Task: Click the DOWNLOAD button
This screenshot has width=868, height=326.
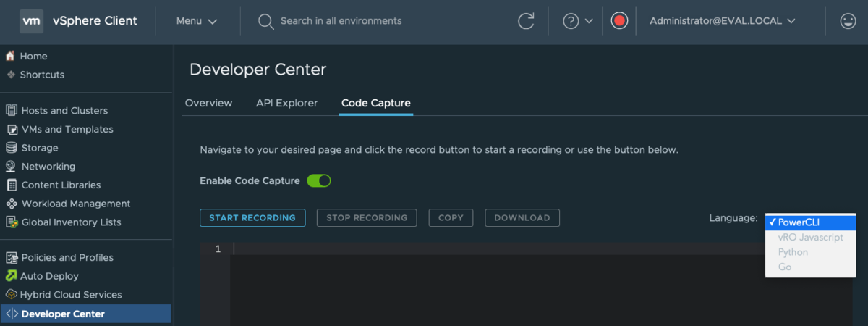Action: 522,217
